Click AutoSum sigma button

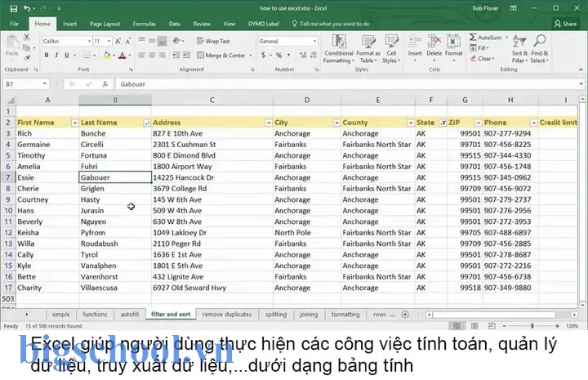(x=485, y=38)
